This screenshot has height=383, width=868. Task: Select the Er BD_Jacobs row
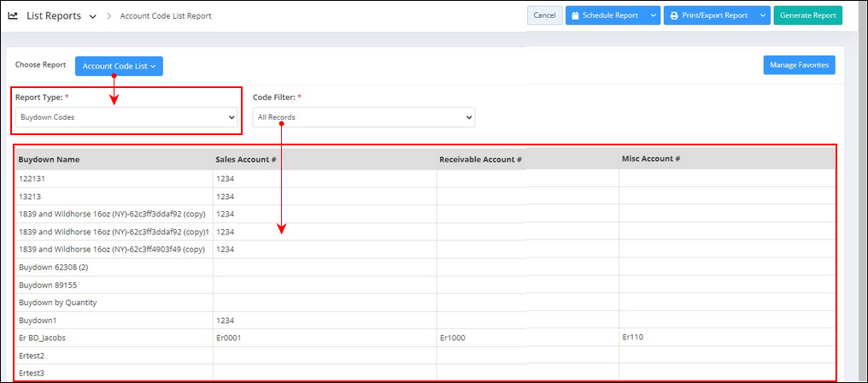[425, 338]
